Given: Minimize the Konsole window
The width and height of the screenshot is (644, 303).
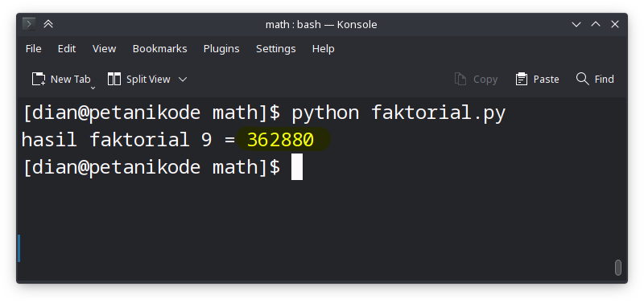Looking at the screenshot, I should click(x=576, y=25).
